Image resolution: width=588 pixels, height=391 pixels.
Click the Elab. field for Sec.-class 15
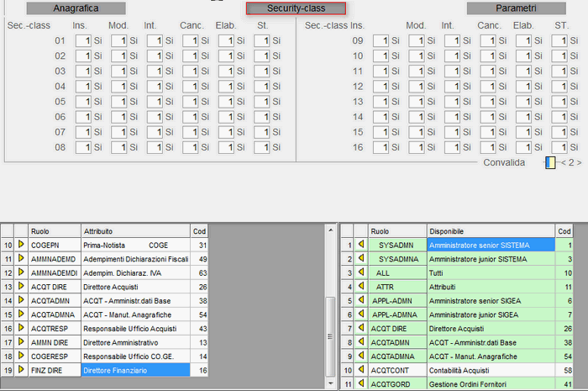(523, 132)
